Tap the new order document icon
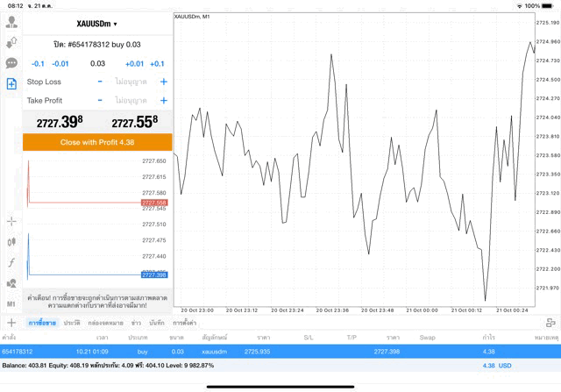 [11, 84]
